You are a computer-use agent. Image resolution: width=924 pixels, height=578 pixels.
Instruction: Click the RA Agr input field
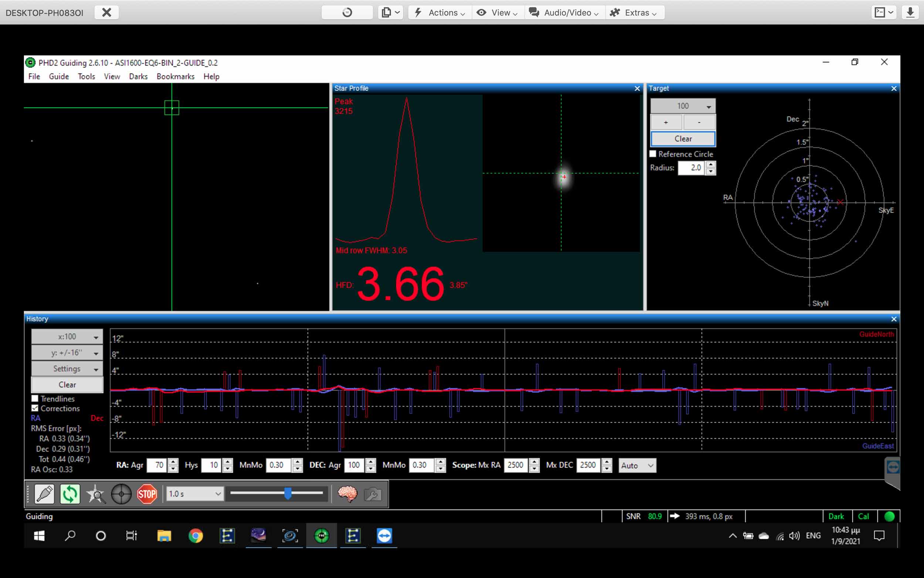pos(157,465)
